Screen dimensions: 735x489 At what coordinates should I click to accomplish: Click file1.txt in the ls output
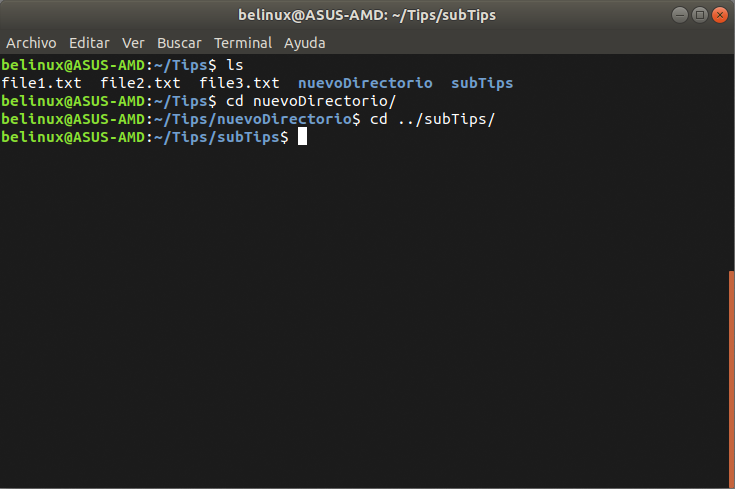click(41, 83)
